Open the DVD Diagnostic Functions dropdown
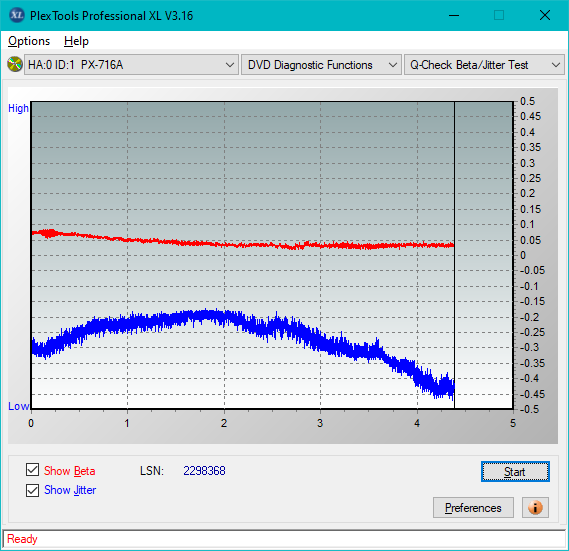This screenshot has width=569, height=551. (321, 65)
